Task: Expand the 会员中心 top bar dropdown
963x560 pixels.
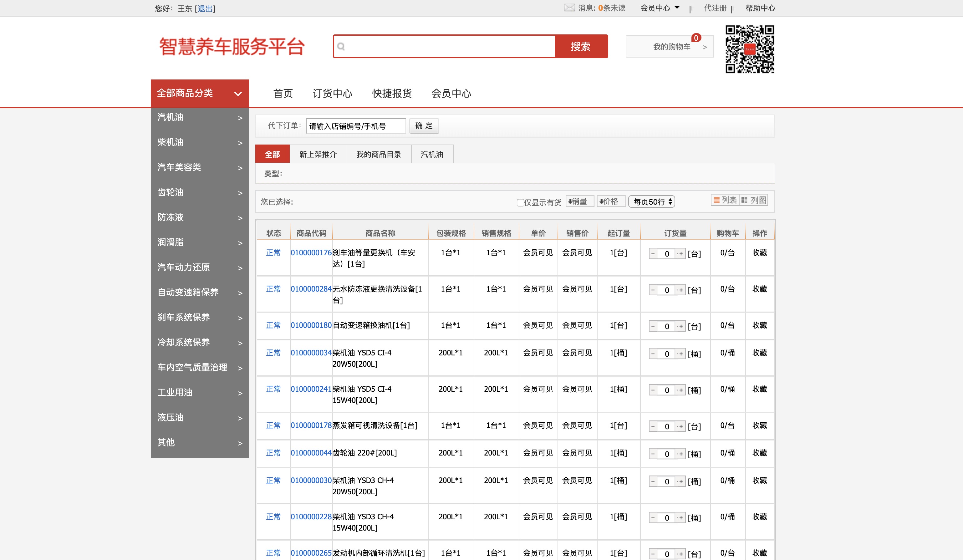Action: (660, 8)
